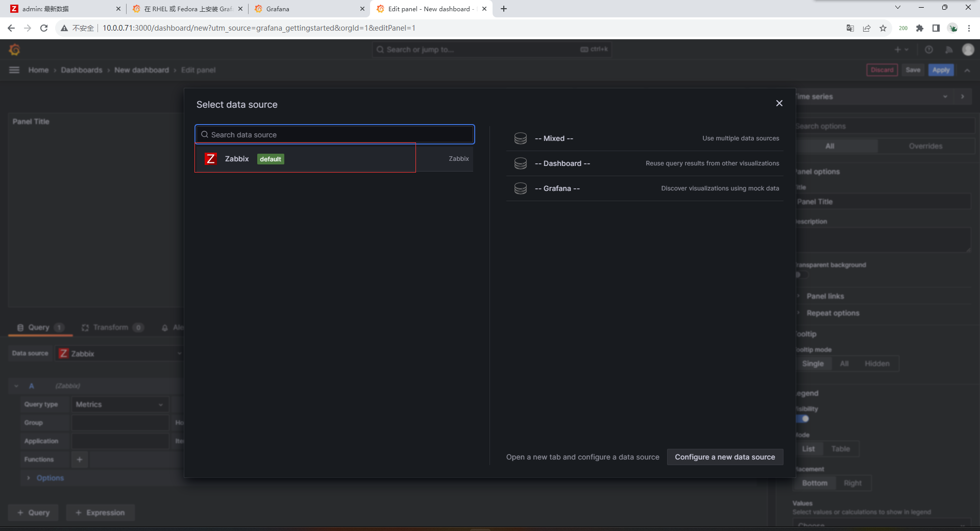Choose the -- Dashboard -- data source
This screenshot has width=980, height=531.
[x=645, y=163]
